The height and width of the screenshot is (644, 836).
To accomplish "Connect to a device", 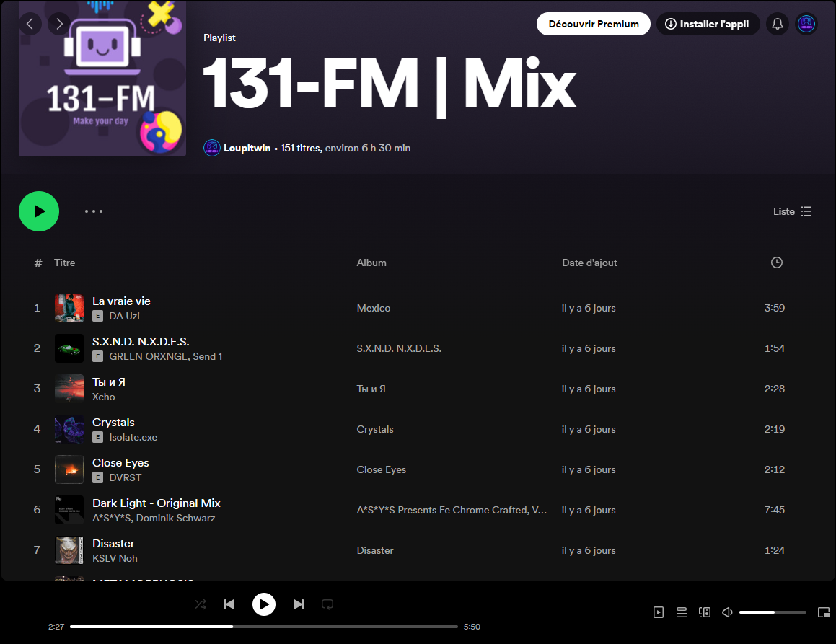I will [704, 612].
